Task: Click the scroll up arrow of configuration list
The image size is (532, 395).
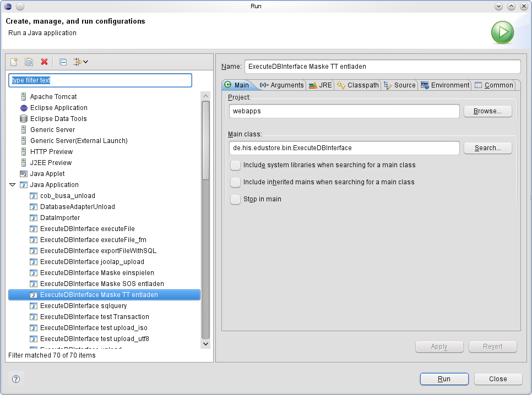Action: coord(205,96)
